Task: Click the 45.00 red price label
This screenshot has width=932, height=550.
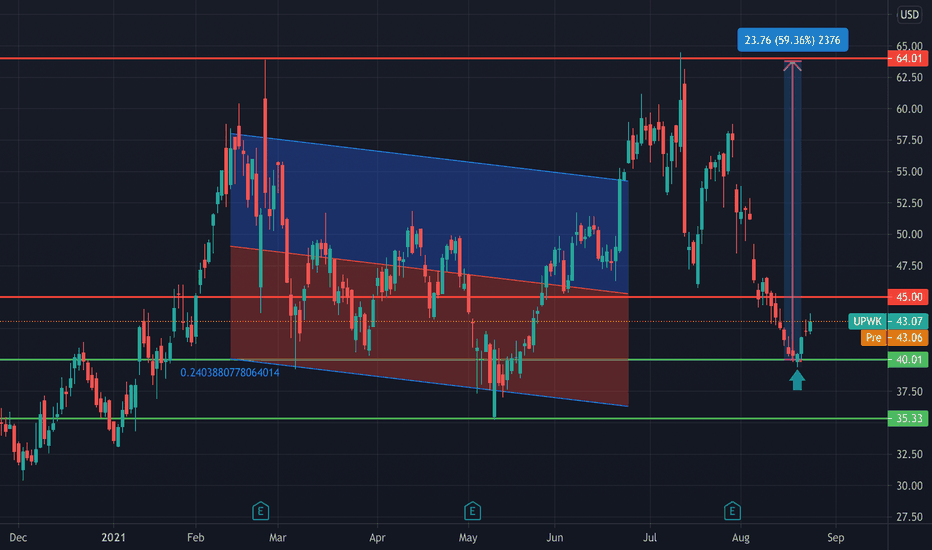Action: (x=908, y=297)
